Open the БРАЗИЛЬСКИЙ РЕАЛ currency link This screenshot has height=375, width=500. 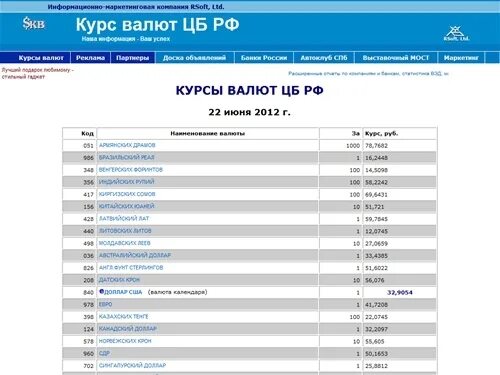coord(126,157)
